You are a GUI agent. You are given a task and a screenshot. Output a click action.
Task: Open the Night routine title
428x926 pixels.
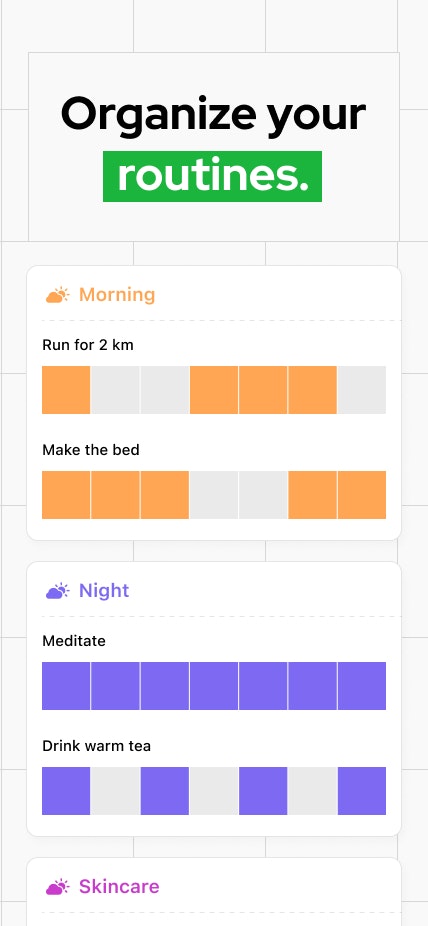coord(104,591)
